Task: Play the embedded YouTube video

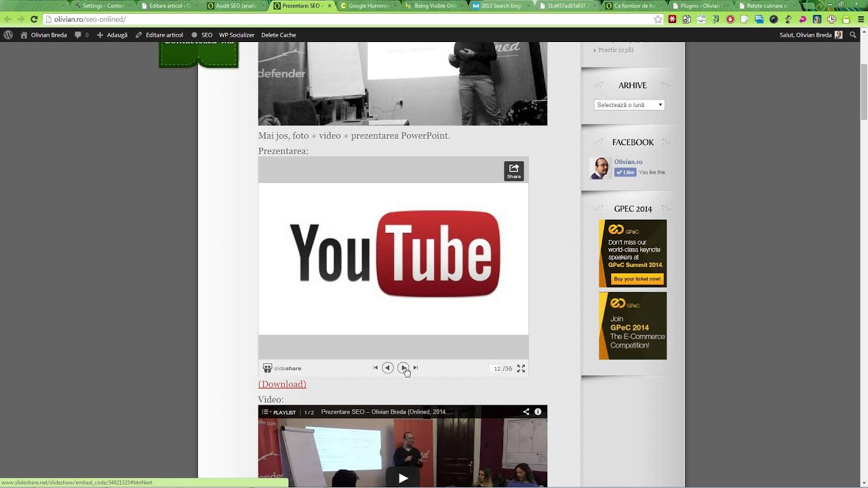Action: click(403, 478)
